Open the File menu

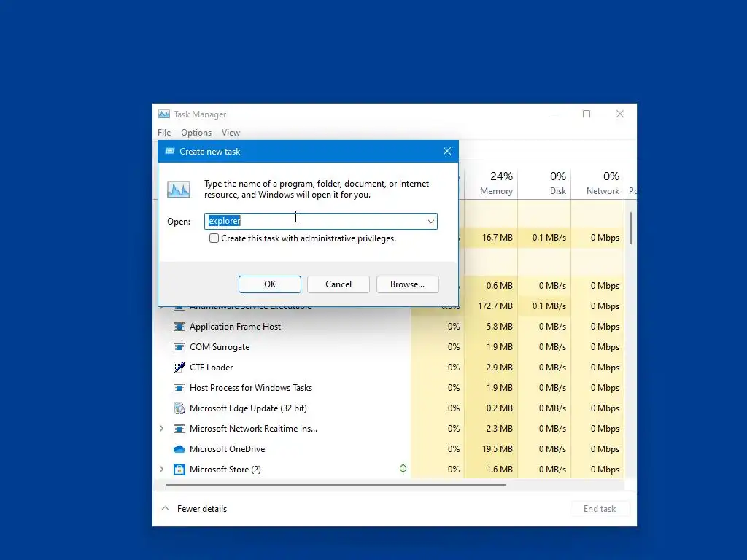tap(164, 133)
